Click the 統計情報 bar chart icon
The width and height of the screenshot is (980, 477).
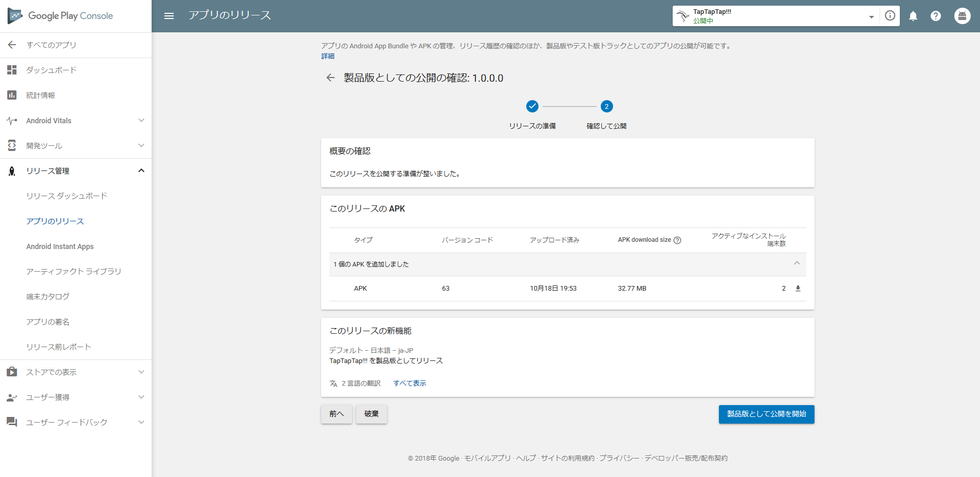(12, 95)
